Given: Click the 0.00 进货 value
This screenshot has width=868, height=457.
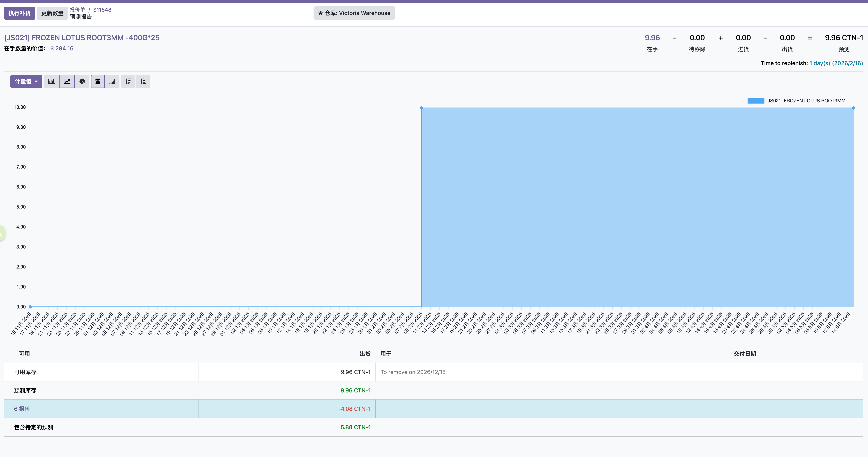Looking at the screenshot, I should click(x=743, y=38).
